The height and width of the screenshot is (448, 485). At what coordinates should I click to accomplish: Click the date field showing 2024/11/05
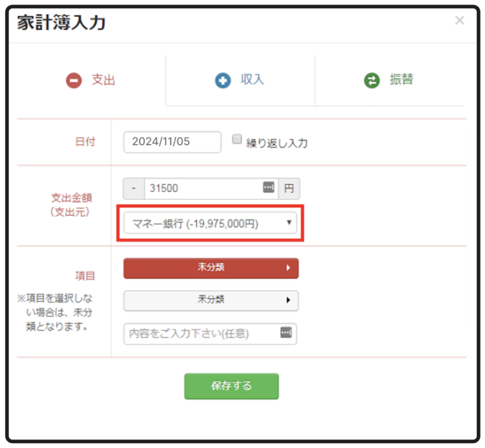(172, 142)
